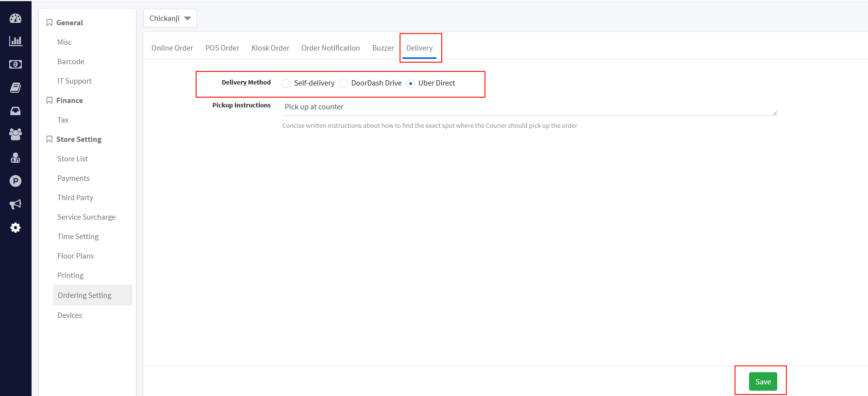Viewport: 868px width, 396px height.
Task: Select Ordering Setting in sidebar
Action: pyautogui.click(x=93, y=295)
